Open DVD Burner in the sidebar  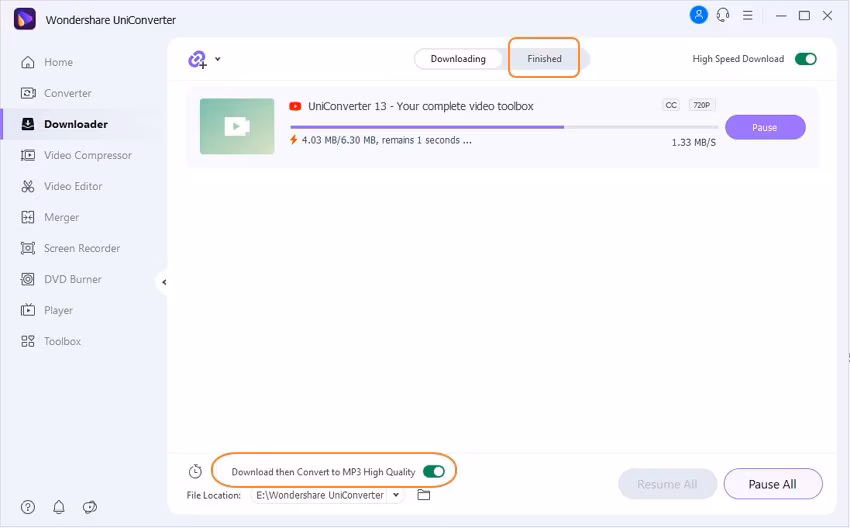click(x=81, y=279)
